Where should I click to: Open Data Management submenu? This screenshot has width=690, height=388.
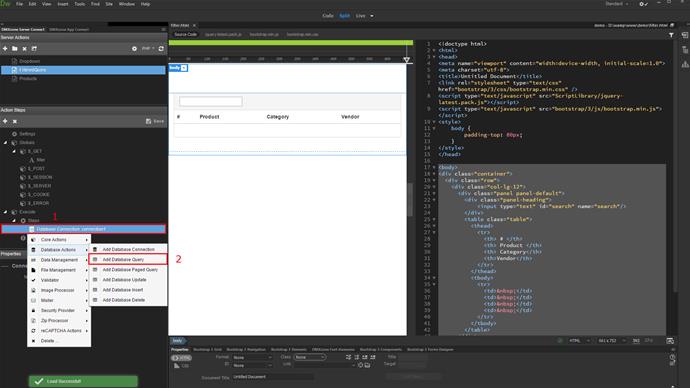pos(59,260)
